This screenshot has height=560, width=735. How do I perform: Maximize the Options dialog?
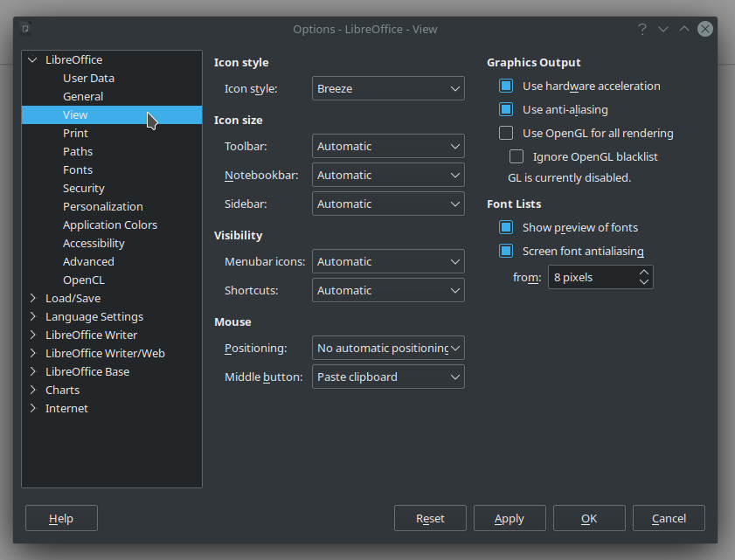coord(684,29)
